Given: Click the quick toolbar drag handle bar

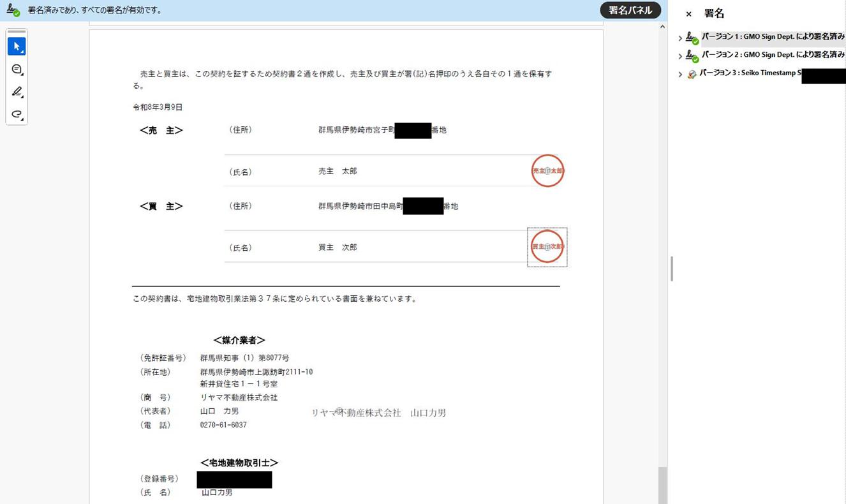Looking at the screenshot, I should pos(17,31).
